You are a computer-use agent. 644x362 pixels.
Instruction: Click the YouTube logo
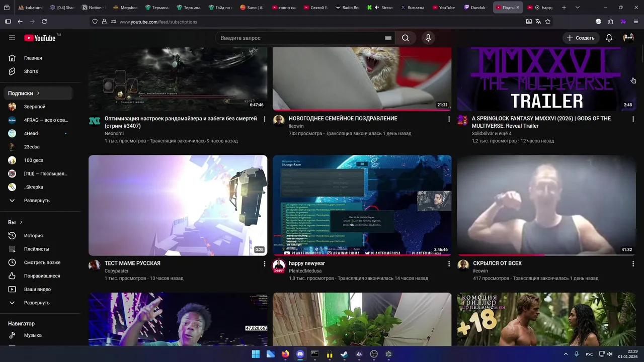[40, 38]
